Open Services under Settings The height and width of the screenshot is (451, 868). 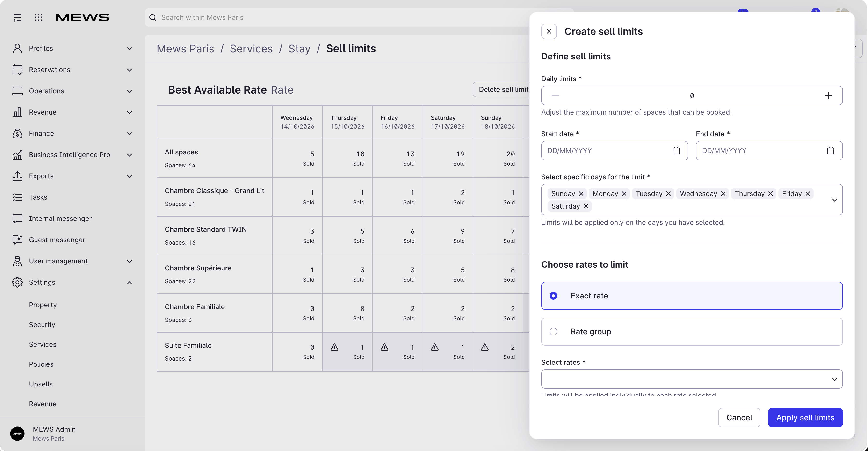point(43,344)
